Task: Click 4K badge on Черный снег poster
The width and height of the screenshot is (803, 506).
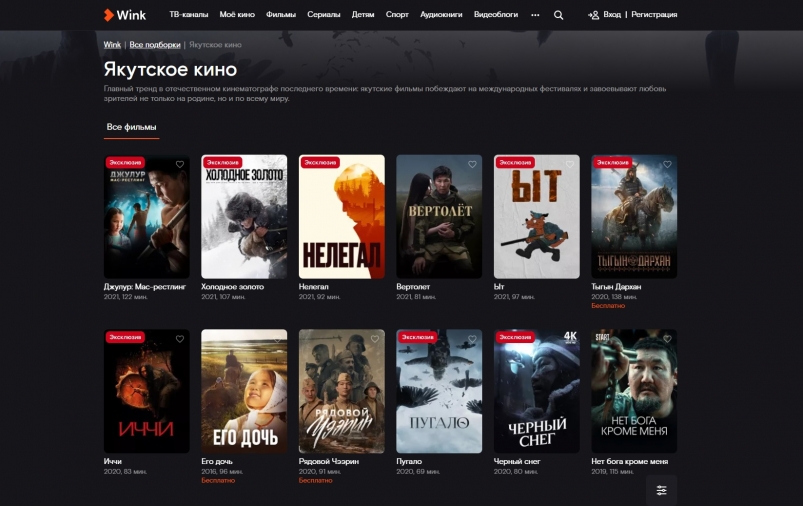Action: coord(570,336)
